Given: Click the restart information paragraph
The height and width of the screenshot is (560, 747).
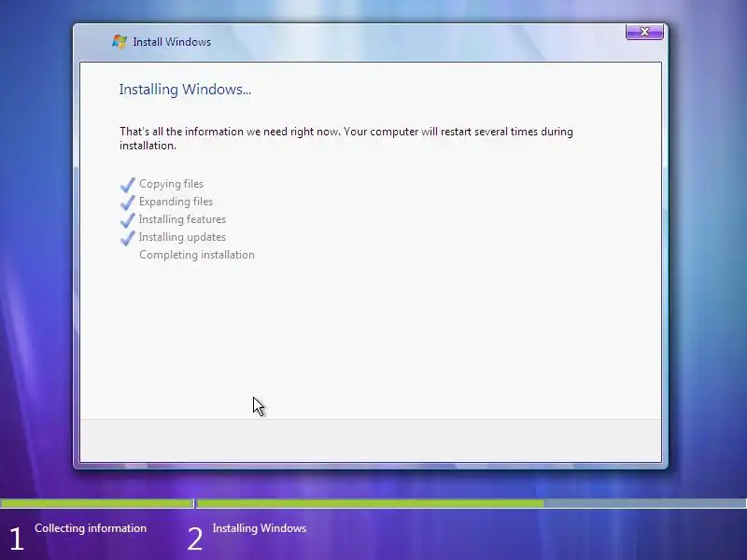Looking at the screenshot, I should pyautogui.click(x=346, y=138).
